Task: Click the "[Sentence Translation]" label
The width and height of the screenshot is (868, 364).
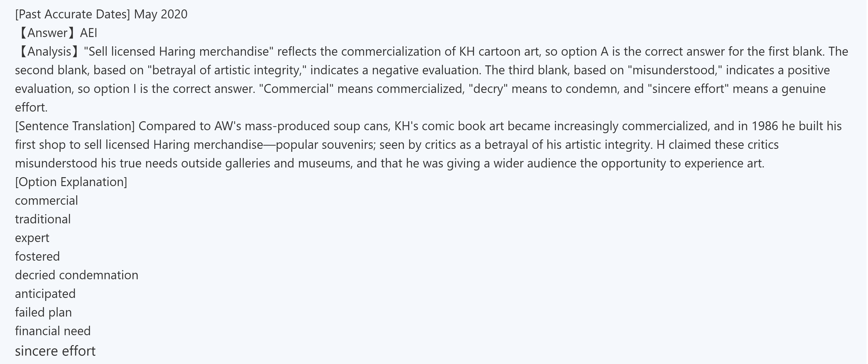Action: tap(75, 126)
